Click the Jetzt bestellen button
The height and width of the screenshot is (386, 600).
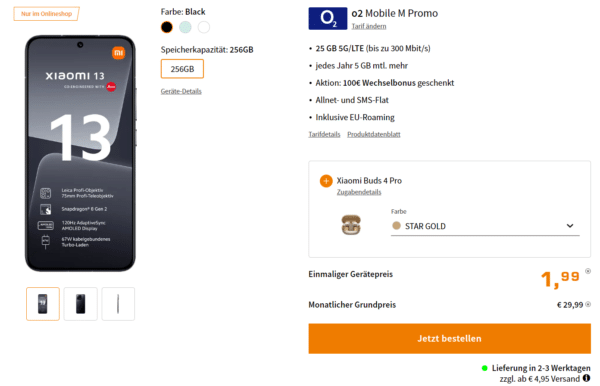click(x=450, y=339)
